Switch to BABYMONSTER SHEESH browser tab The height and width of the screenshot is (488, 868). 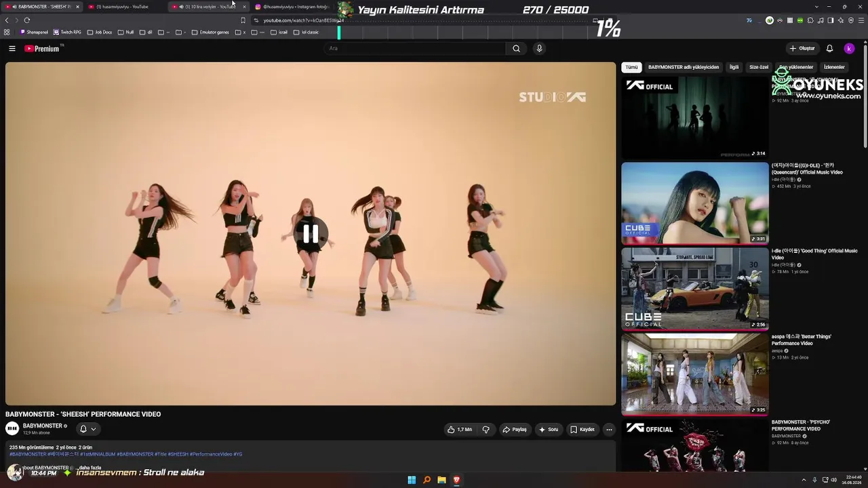click(41, 7)
